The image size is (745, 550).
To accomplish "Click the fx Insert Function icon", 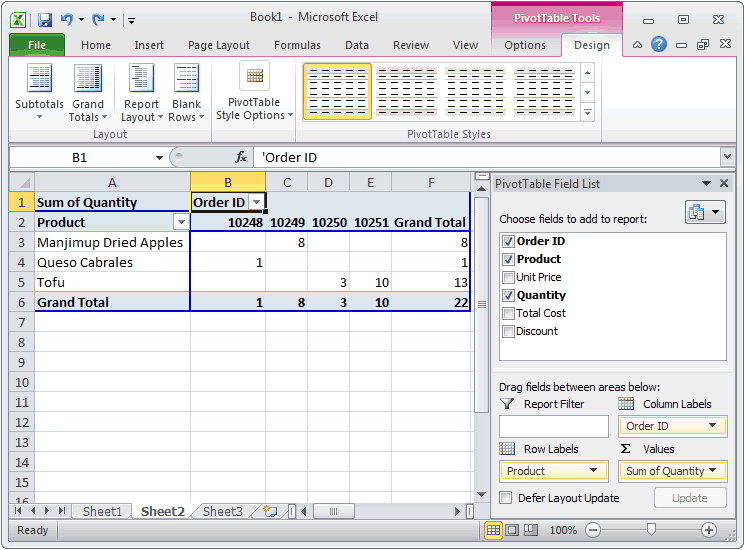I will pyautogui.click(x=241, y=157).
